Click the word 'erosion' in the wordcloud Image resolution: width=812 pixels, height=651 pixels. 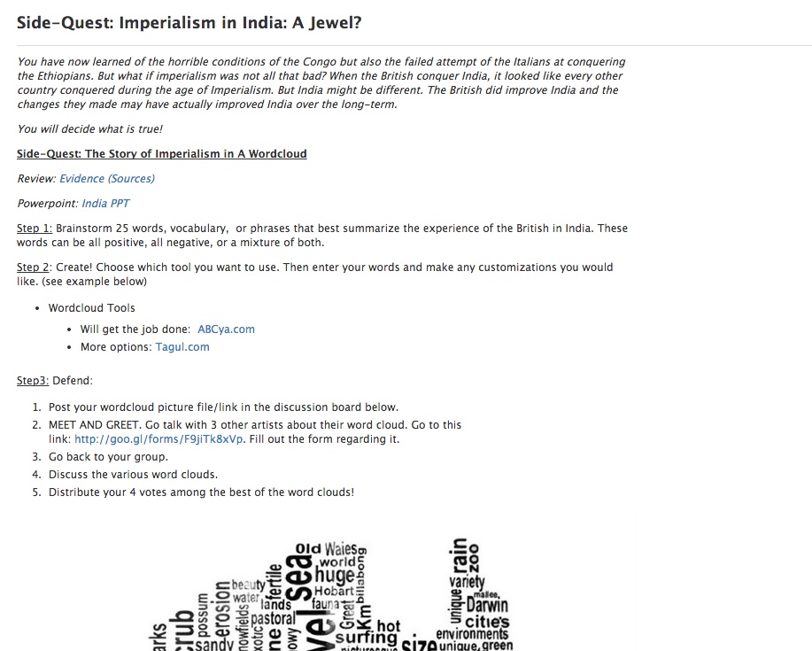point(222,609)
